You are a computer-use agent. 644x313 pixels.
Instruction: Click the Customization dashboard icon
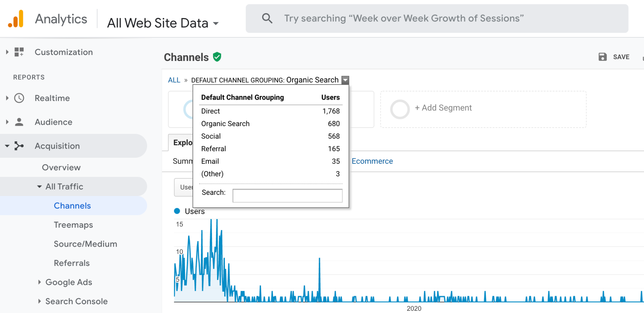point(19,52)
